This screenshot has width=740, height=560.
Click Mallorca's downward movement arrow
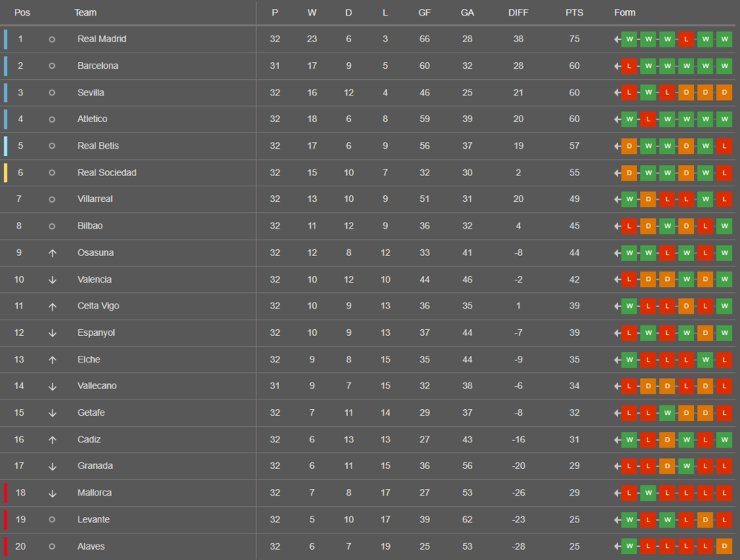click(52, 493)
